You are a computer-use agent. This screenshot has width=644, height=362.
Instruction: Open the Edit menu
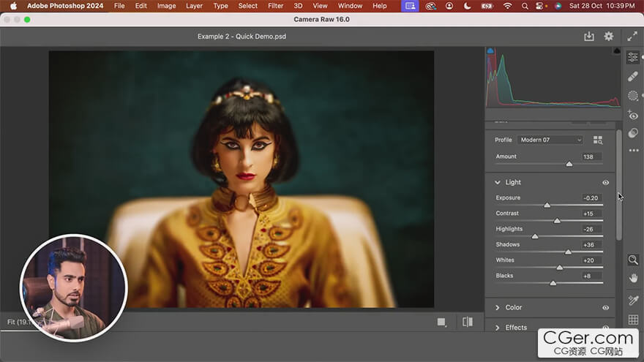tap(141, 6)
